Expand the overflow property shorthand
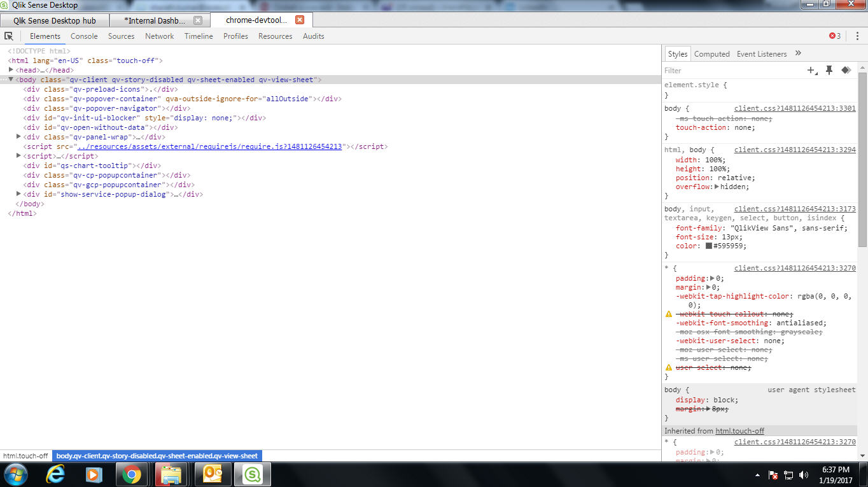The width and height of the screenshot is (868, 487). [x=717, y=187]
